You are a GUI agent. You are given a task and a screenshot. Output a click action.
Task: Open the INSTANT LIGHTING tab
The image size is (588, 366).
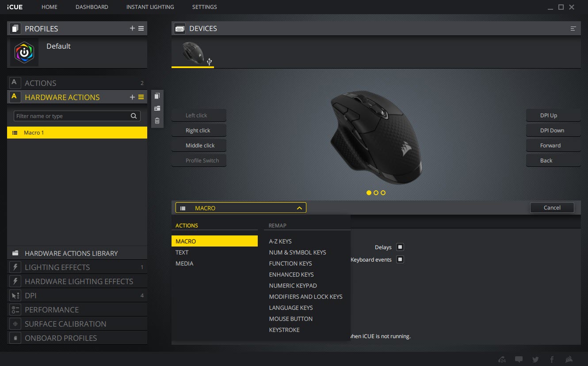tap(150, 7)
